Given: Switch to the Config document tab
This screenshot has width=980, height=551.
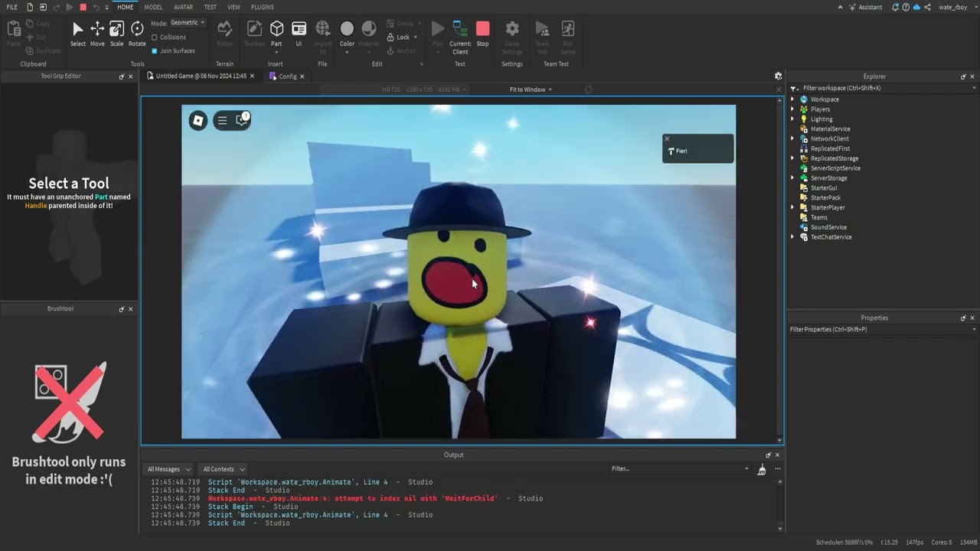Looking at the screenshot, I should pyautogui.click(x=287, y=77).
